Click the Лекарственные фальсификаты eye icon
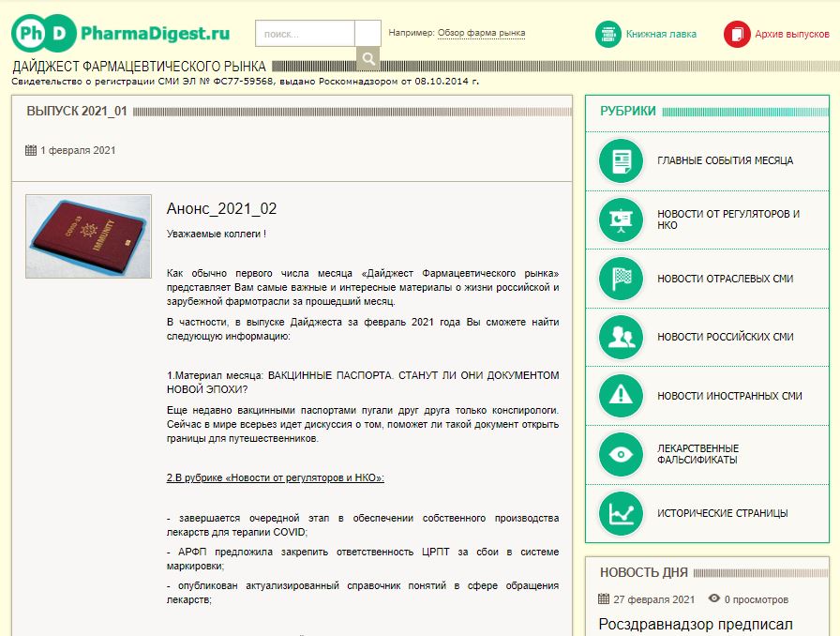 [621, 455]
